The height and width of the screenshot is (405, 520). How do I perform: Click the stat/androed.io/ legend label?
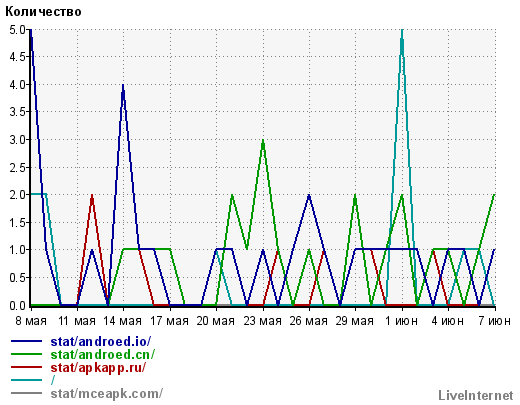[101, 341]
